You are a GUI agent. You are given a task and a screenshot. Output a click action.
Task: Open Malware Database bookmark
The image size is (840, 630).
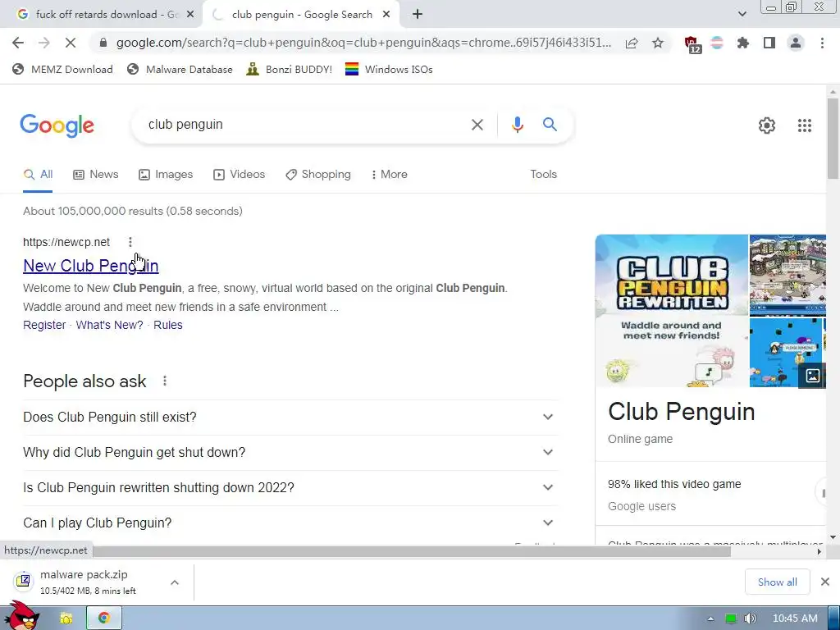click(180, 69)
